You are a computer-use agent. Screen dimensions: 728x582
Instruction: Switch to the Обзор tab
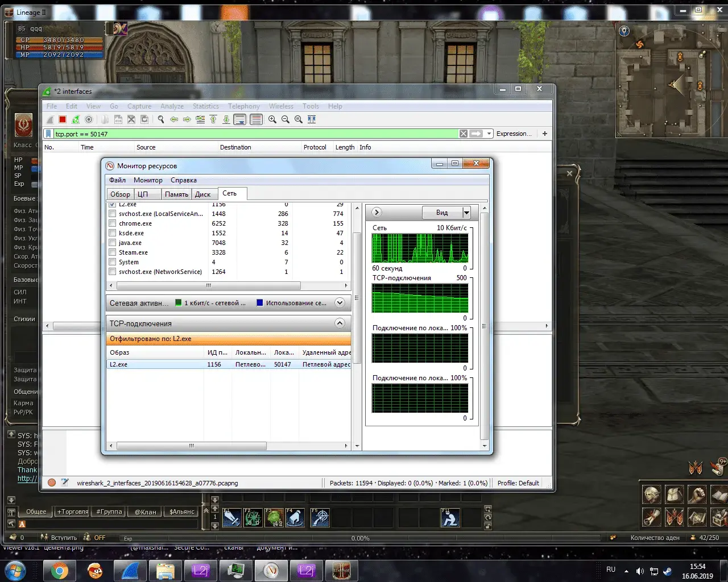[x=121, y=194]
